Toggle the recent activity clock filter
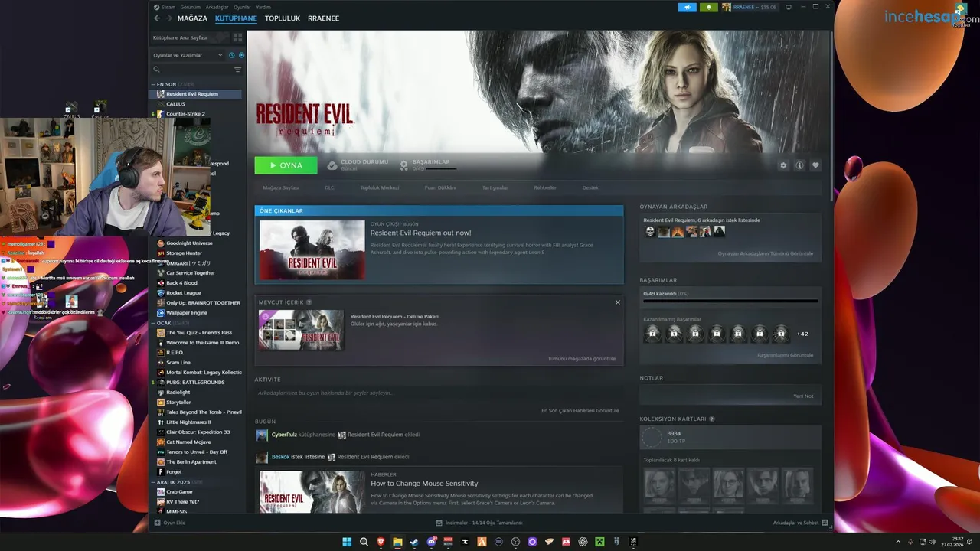The width and height of the screenshot is (980, 551). click(232, 55)
